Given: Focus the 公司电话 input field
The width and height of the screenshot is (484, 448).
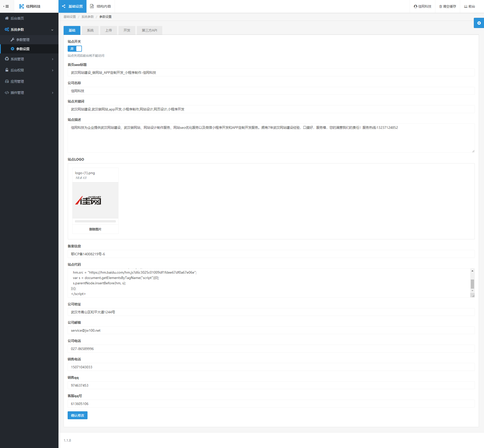Looking at the screenshot, I should [x=271, y=349].
